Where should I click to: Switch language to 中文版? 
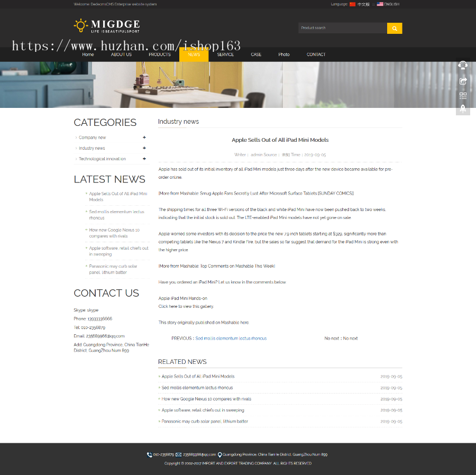click(363, 4)
